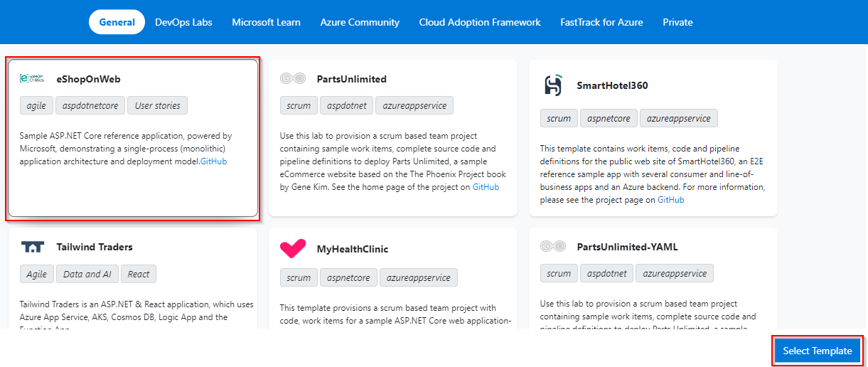
Task: Click the scrum tag on PartsUnlimited-YAML card
Action: tap(559, 273)
